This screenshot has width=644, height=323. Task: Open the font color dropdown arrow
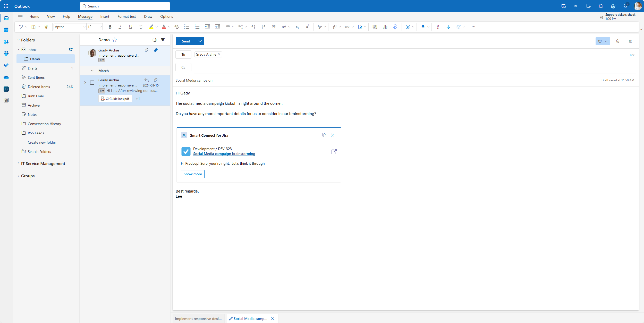[169, 27]
